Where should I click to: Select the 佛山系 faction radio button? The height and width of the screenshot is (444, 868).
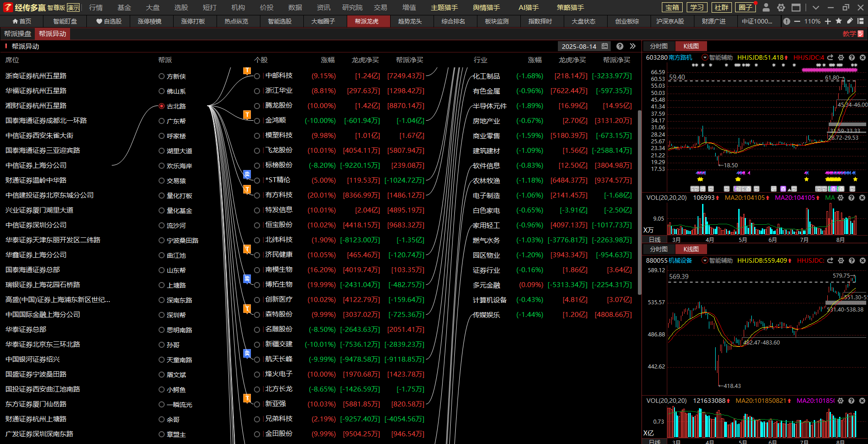click(161, 91)
